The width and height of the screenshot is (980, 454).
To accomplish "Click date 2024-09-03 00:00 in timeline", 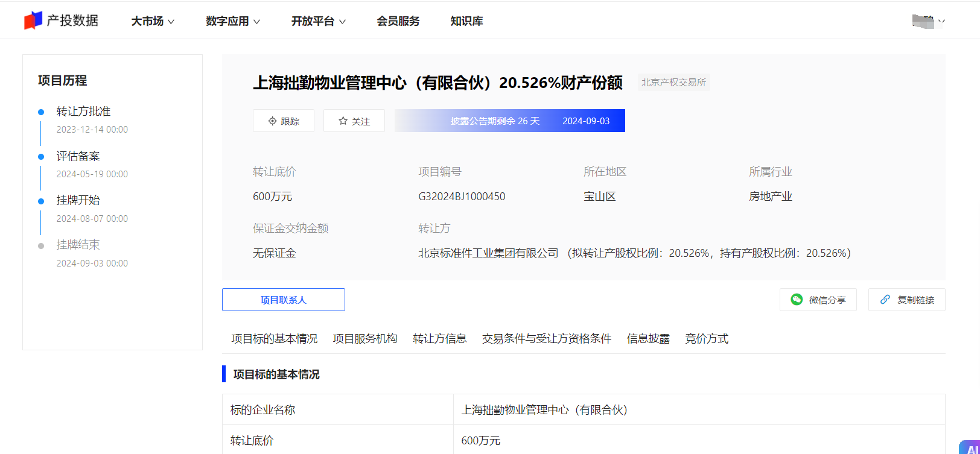I will tap(92, 263).
